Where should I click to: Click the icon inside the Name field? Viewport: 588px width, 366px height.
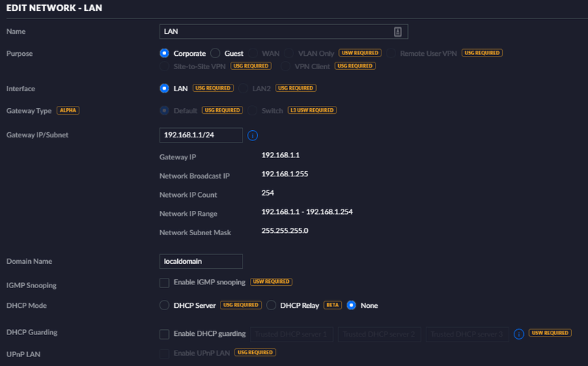[398, 32]
